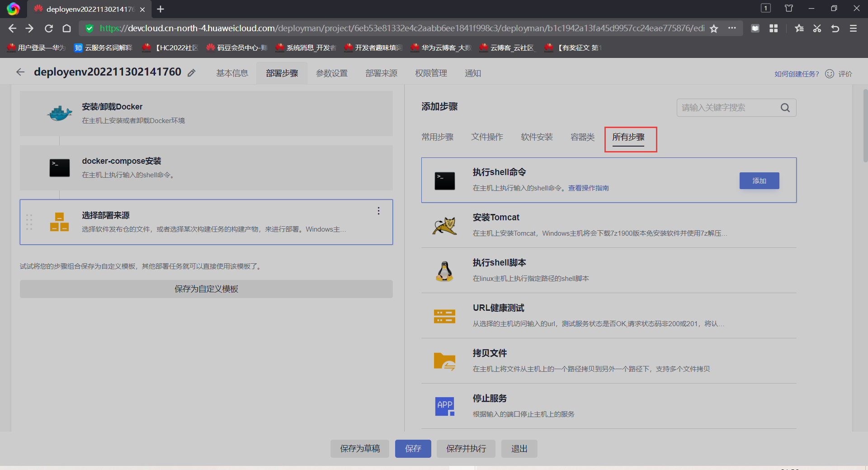Viewport: 868px width, 470px height.
Task: Click the blue 保存 button
Action: coord(413,449)
